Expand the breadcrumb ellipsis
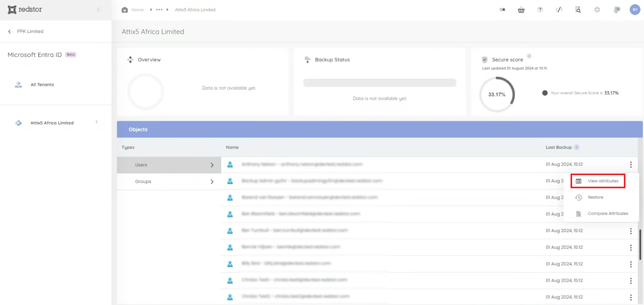 pyautogui.click(x=159, y=10)
